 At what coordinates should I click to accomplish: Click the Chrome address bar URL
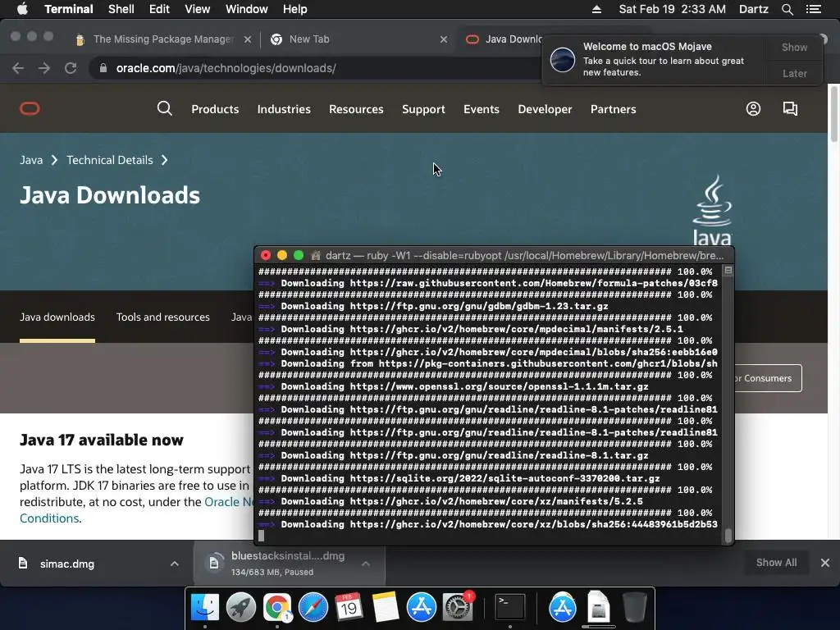tap(226, 68)
